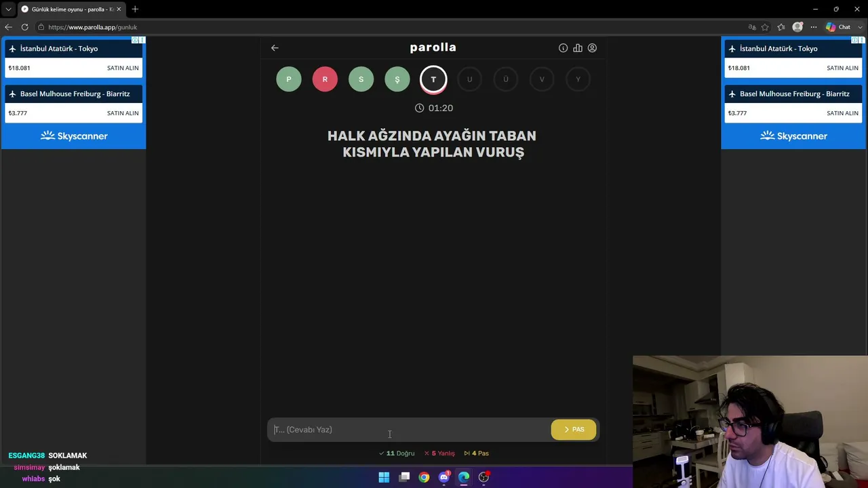The image size is (868, 488).
Task: Click SATIN ALIN for left İstanbul Atatürk - Tokyo
Action: coord(123,68)
